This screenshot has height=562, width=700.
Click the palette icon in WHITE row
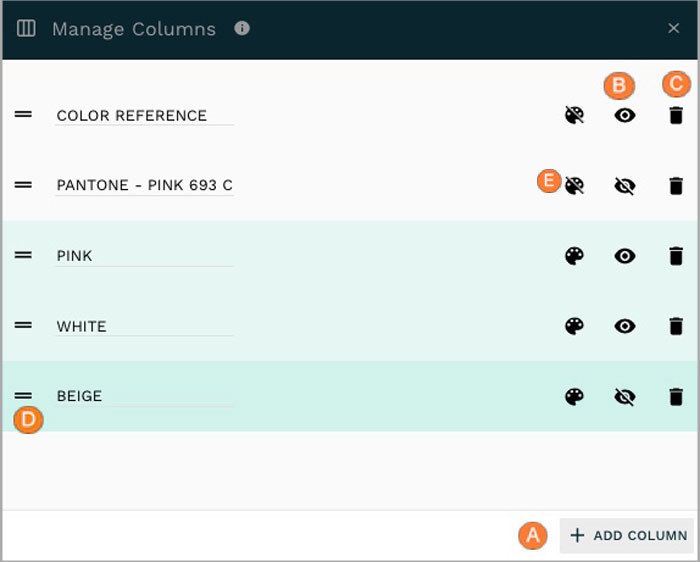[574, 326]
